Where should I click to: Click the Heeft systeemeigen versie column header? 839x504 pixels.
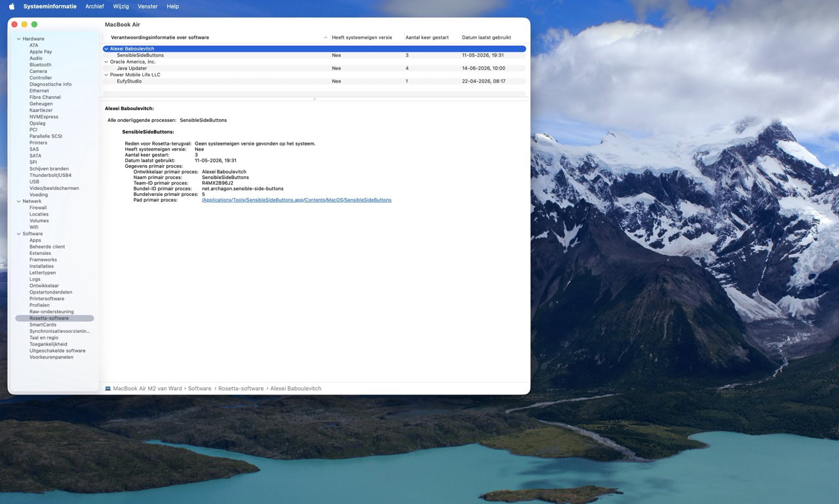pyautogui.click(x=362, y=37)
